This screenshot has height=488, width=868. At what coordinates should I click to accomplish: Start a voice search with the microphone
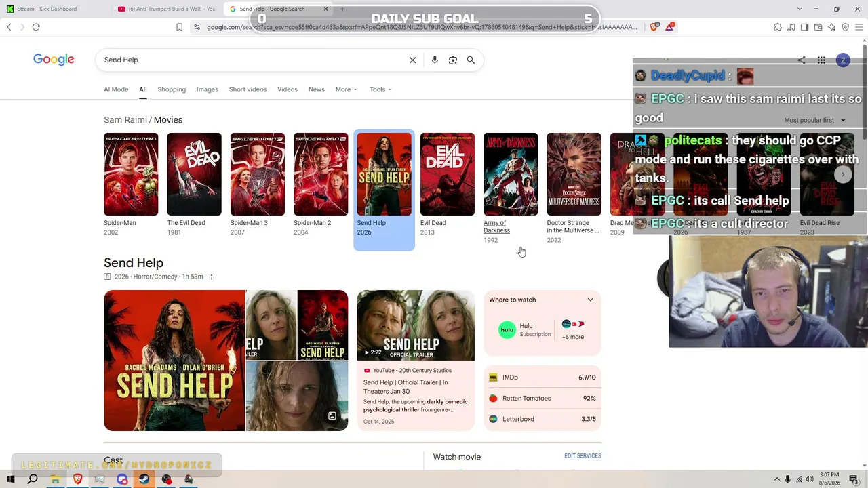click(435, 60)
